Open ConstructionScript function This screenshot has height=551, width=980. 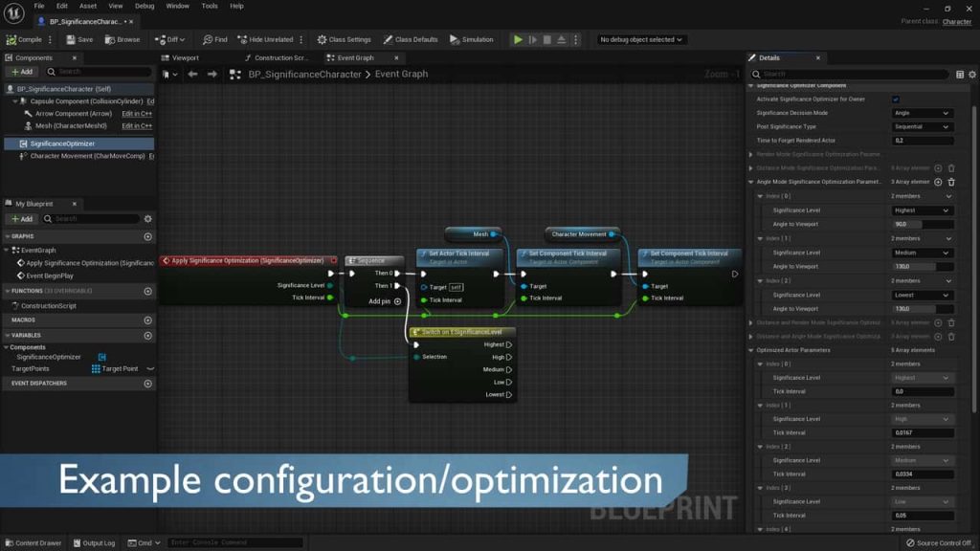[x=48, y=306]
